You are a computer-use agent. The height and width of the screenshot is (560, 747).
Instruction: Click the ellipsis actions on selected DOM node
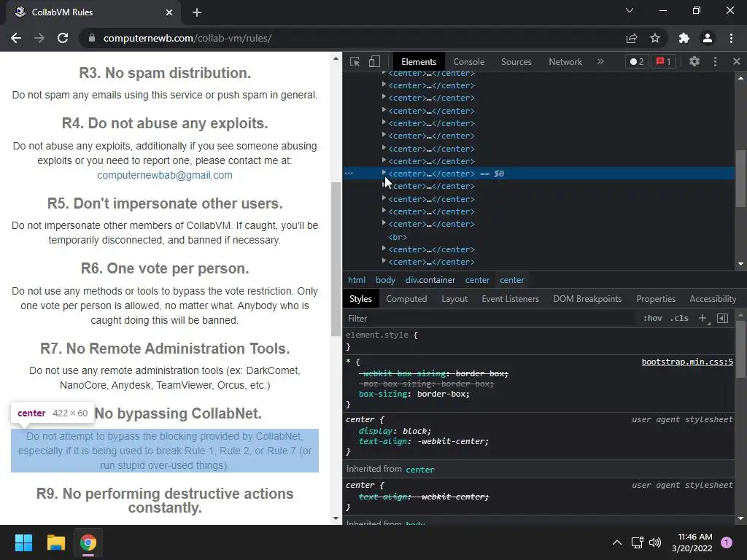point(349,174)
